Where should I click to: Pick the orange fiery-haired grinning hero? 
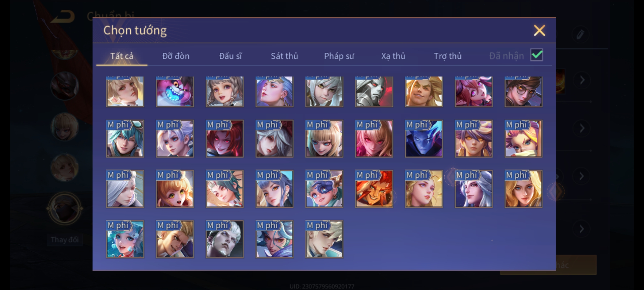374,189
